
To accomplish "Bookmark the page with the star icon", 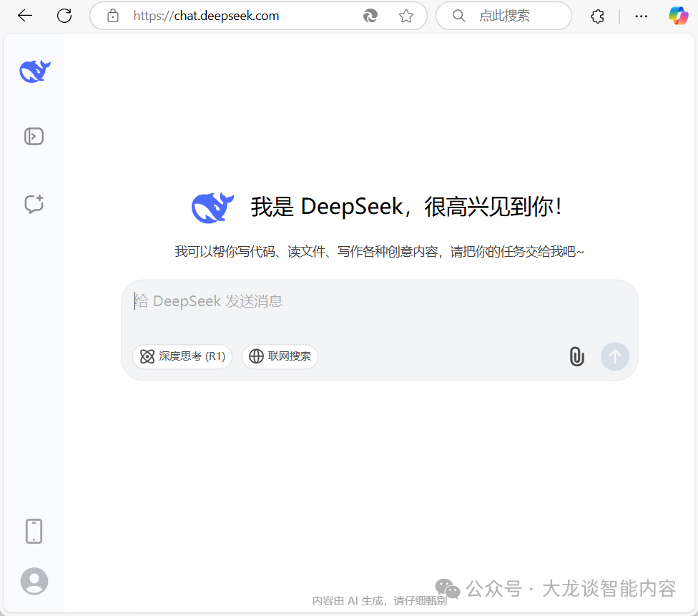I will (406, 16).
